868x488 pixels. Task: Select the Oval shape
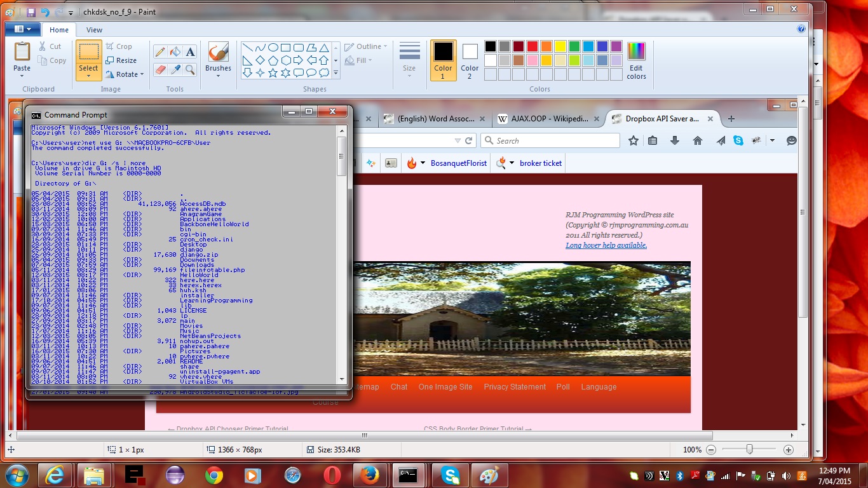click(273, 48)
